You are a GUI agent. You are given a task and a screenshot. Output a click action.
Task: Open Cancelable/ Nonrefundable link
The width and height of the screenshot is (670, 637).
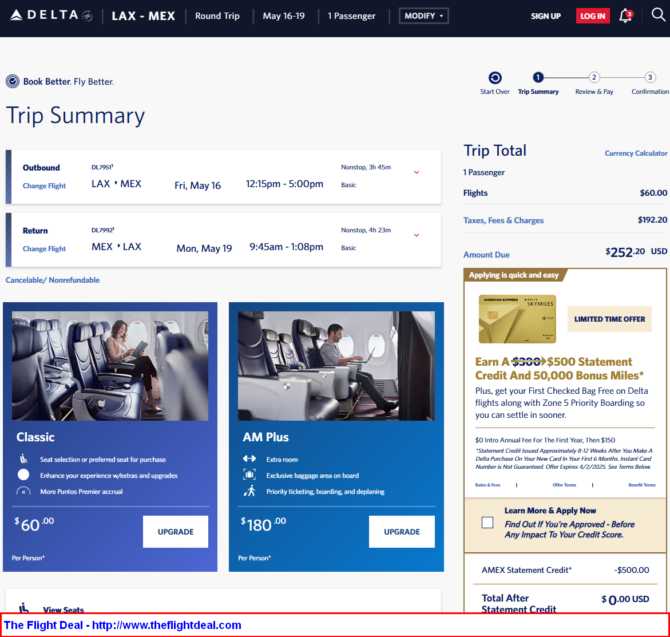53,280
